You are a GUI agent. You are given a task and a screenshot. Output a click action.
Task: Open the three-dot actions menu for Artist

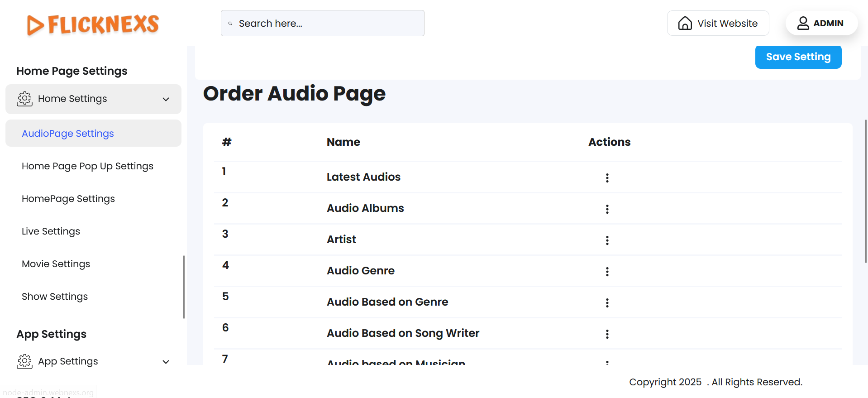tap(607, 240)
